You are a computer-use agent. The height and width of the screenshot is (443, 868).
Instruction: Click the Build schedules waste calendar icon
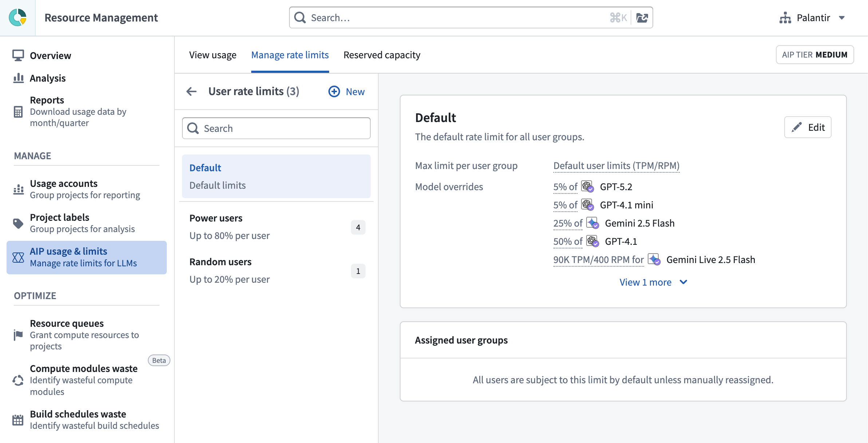point(18,420)
